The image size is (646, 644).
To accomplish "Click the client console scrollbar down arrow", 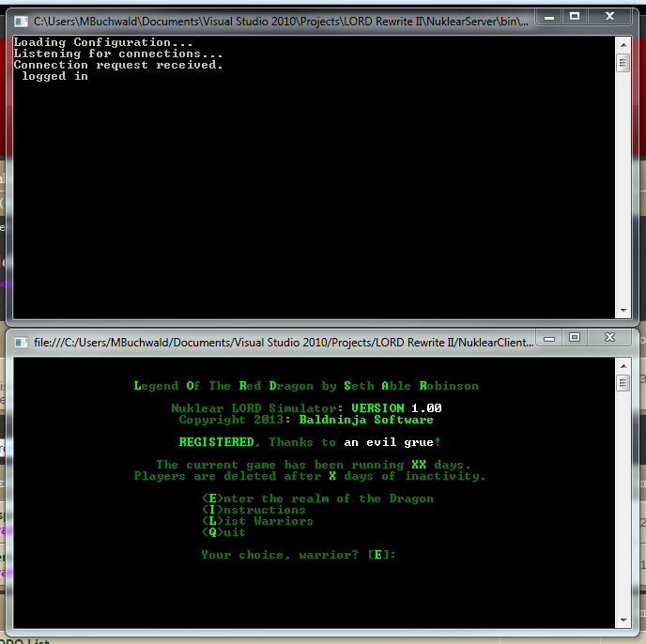I will (x=623, y=620).
